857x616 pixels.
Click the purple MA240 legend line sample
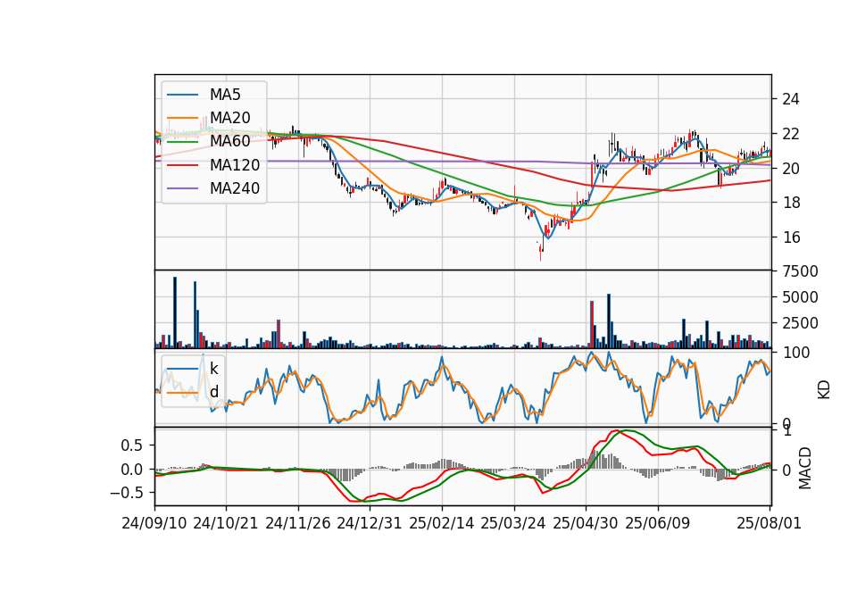click(x=182, y=188)
